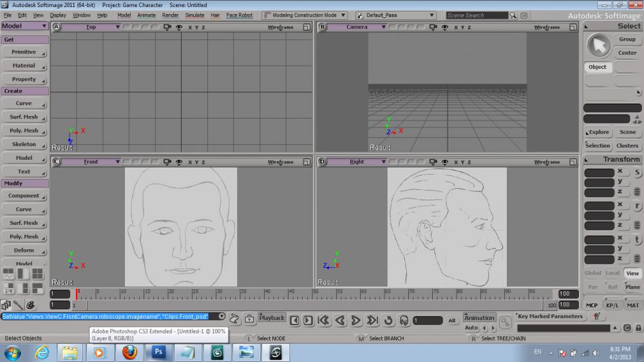Switch to the KP/L tab
Screen dimensions: 644x362
612,305
